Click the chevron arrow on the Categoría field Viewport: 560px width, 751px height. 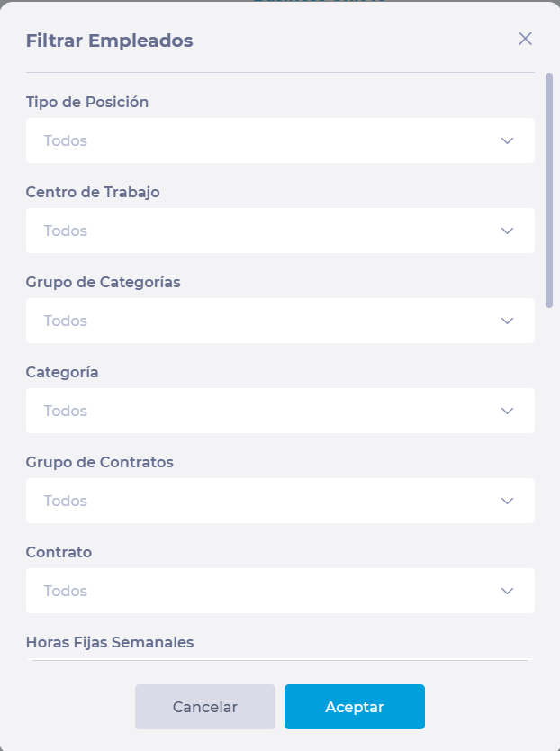[507, 411]
